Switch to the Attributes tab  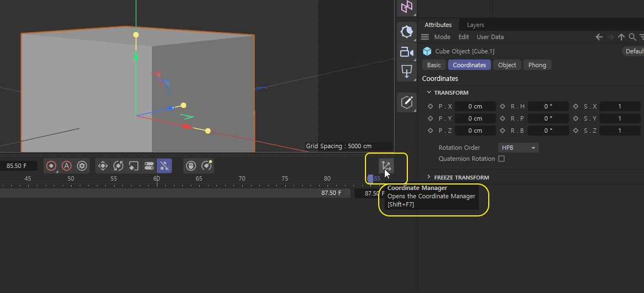coord(438,25)
